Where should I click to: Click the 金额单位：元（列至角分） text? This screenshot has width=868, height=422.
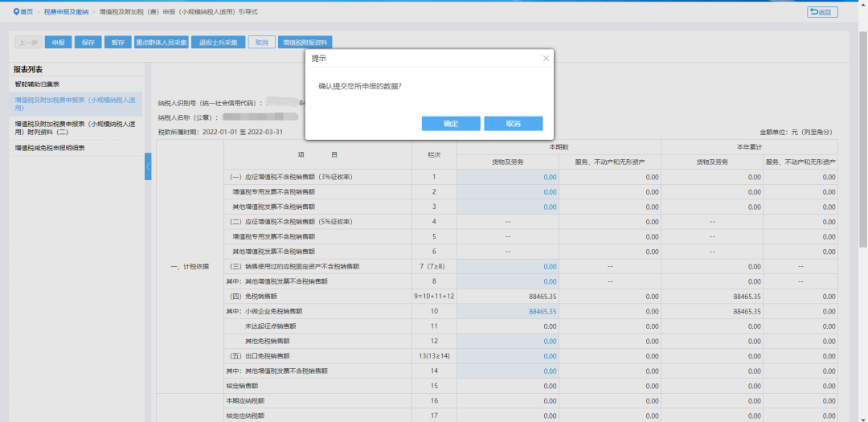(796, 133)
